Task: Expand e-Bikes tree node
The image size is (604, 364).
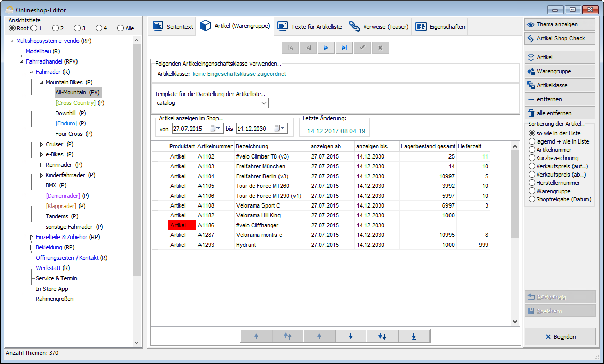Action: pos(42,155)
